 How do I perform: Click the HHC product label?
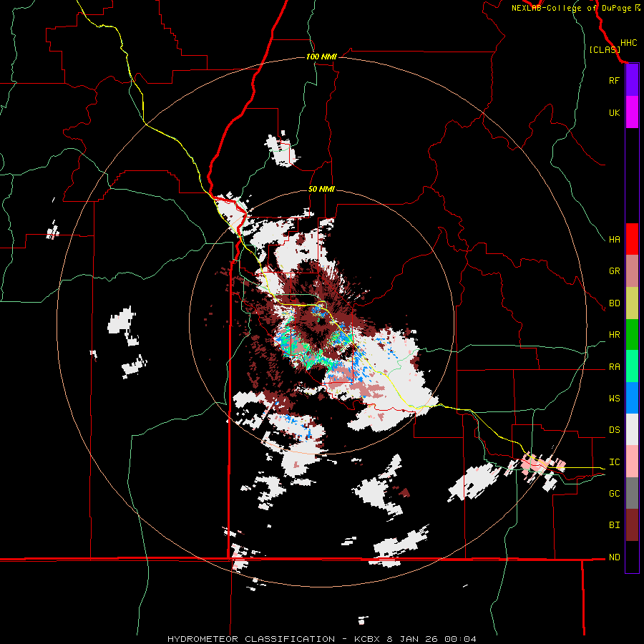coord(628,43)
